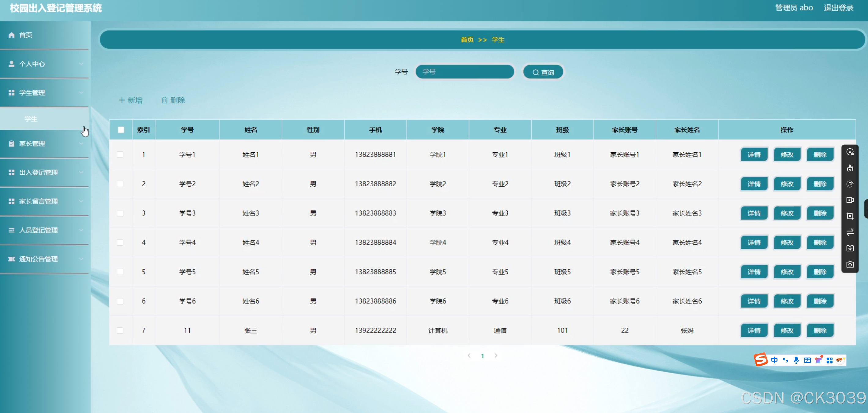Screen dimensions: 868x413
Task: Click 新增 to add a new student
Action: [x=131, y=100]
